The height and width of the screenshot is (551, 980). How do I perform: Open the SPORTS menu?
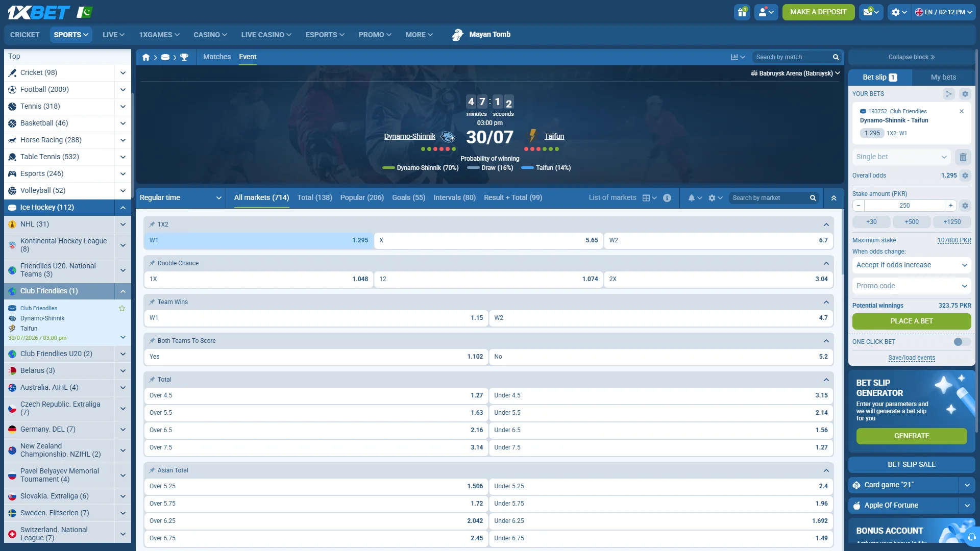pyautogui.click(x=71, y=35)
